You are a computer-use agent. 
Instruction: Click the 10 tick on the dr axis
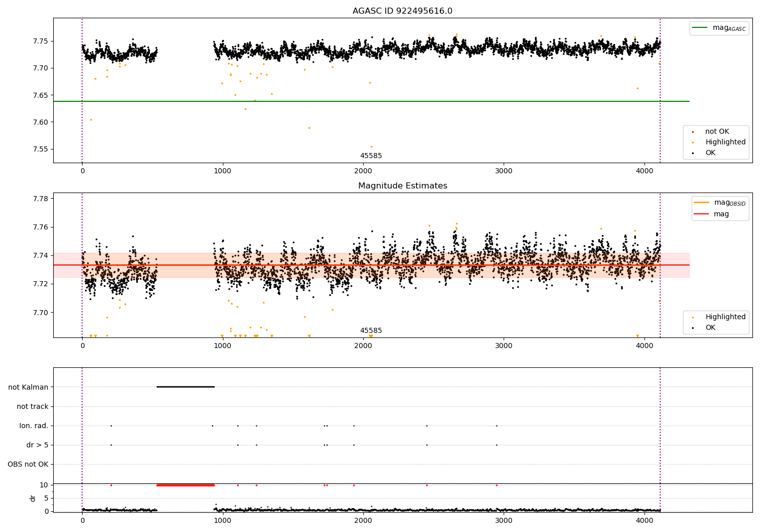(44, 485)
